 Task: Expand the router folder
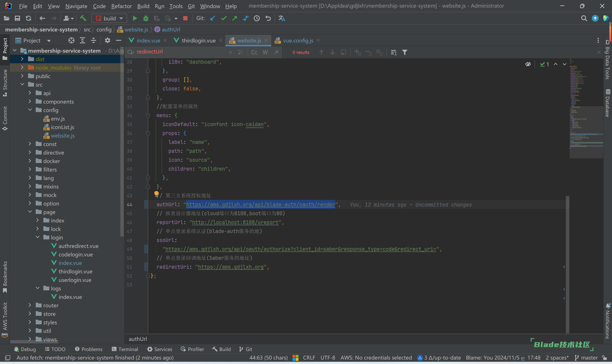[x=30, y=305]
